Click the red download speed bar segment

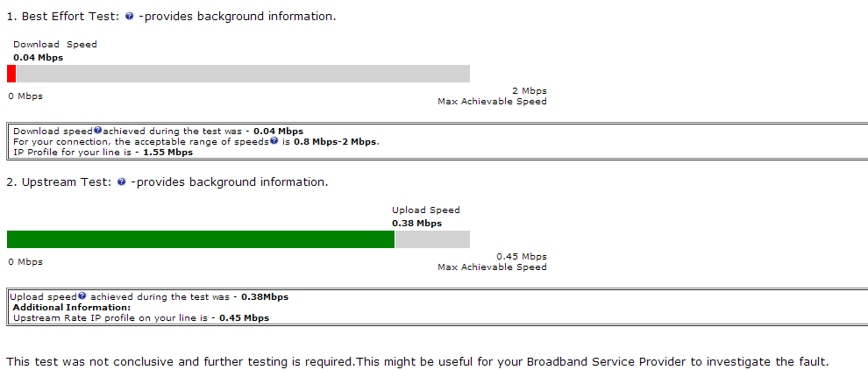11,74
